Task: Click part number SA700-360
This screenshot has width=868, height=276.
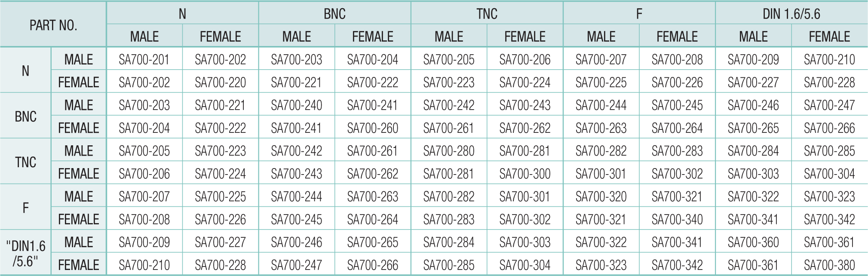Action: coord(753,242)
